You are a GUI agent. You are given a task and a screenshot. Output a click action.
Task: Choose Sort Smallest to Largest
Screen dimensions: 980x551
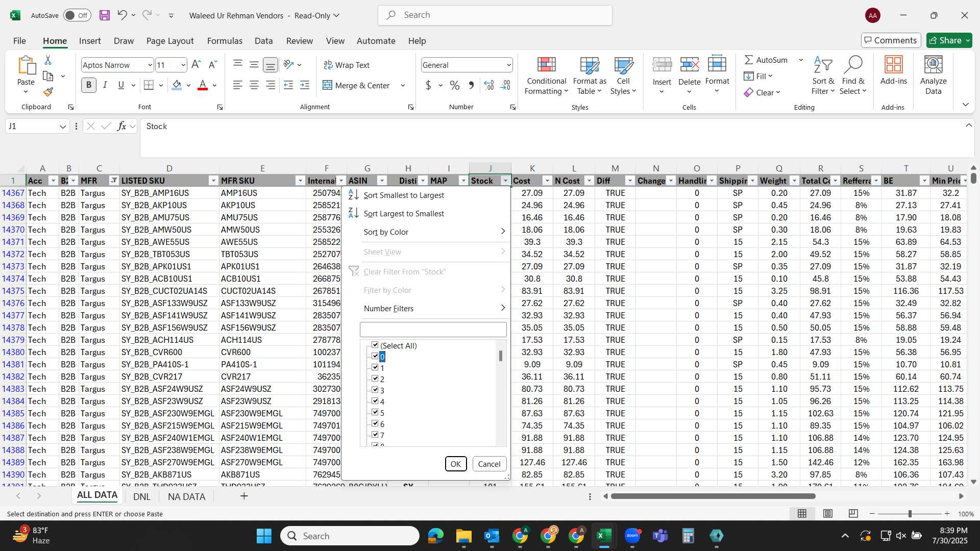[403, 195]
